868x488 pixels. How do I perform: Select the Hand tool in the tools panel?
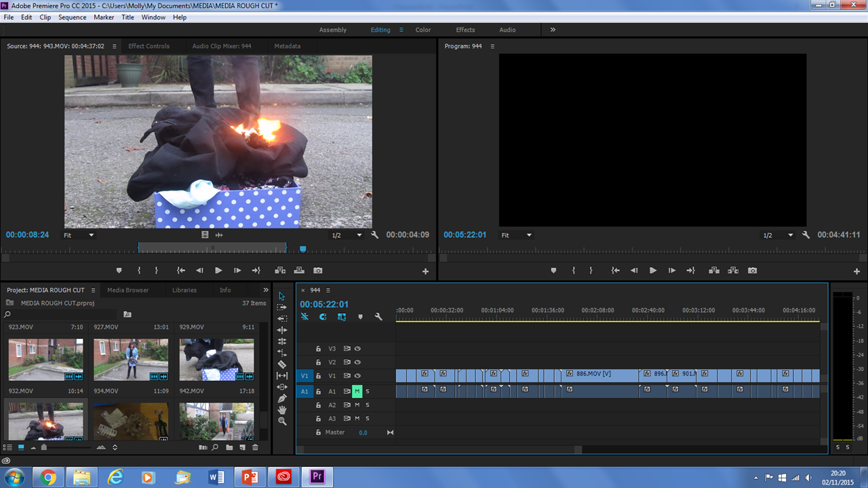[x=282, y=410]
